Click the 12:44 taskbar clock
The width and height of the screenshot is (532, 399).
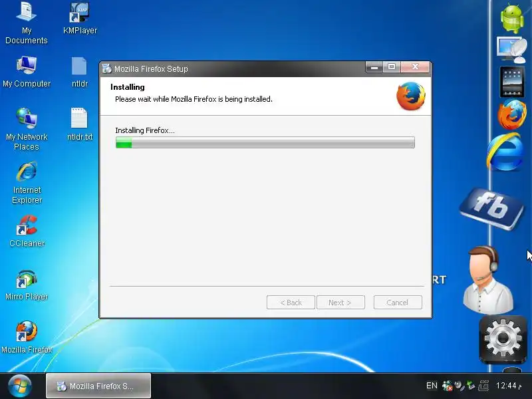pos(509,386)
